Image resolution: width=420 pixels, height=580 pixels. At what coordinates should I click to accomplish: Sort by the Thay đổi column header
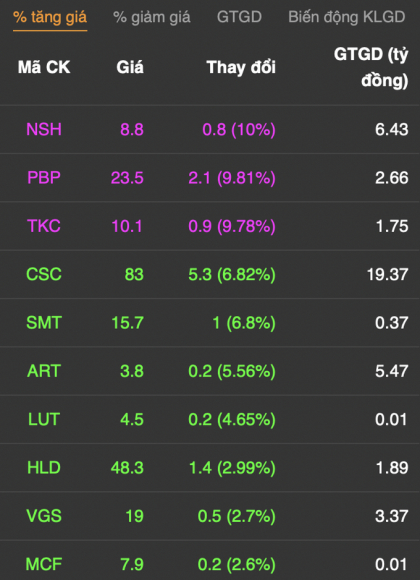tap(241, 67)
